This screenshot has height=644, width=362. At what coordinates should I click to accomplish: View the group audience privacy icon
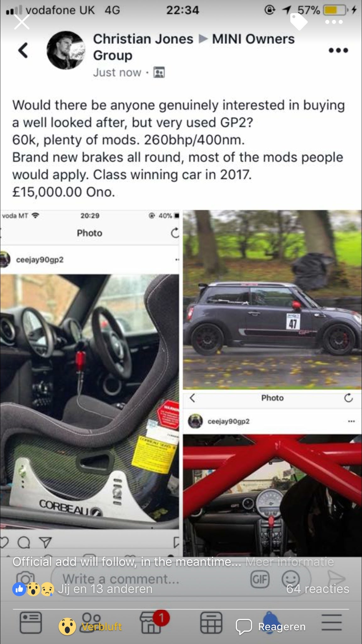coord(159,73)
